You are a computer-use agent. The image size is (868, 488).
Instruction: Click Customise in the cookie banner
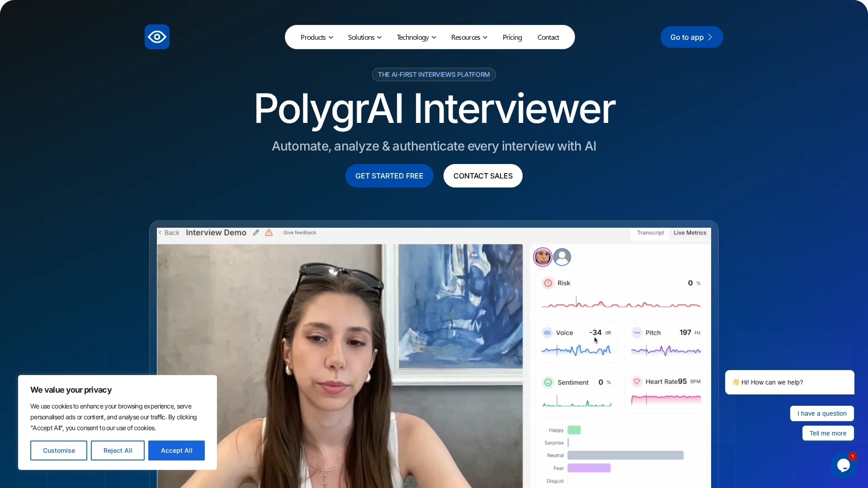coord(59,450)
